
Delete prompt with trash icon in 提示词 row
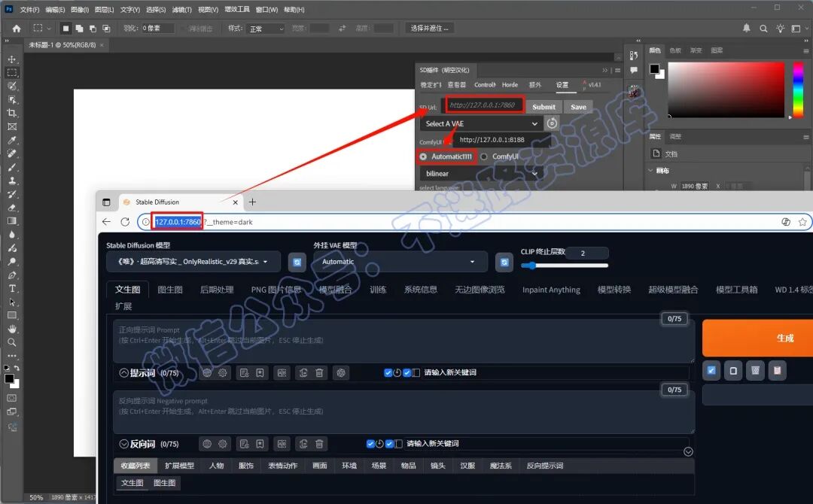tap(319, 372)
